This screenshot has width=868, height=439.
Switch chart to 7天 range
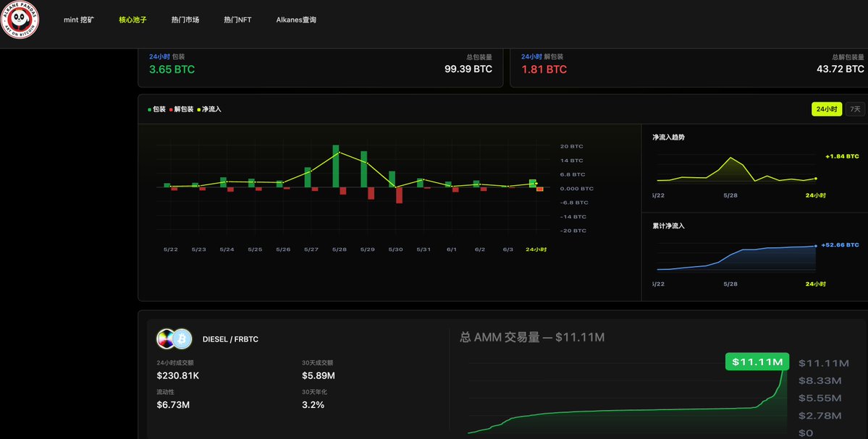point(855,109)
